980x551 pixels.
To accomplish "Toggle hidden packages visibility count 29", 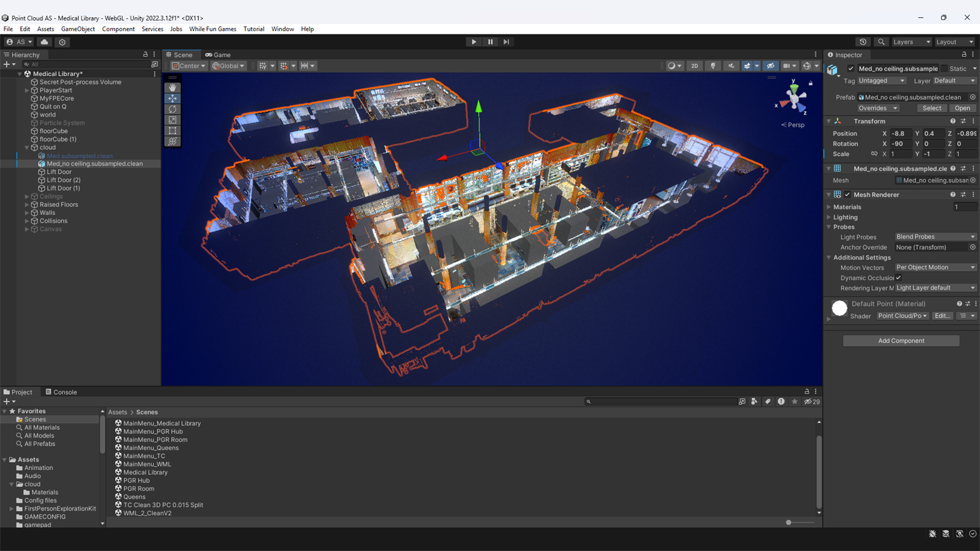I will (x=812, y=402).
